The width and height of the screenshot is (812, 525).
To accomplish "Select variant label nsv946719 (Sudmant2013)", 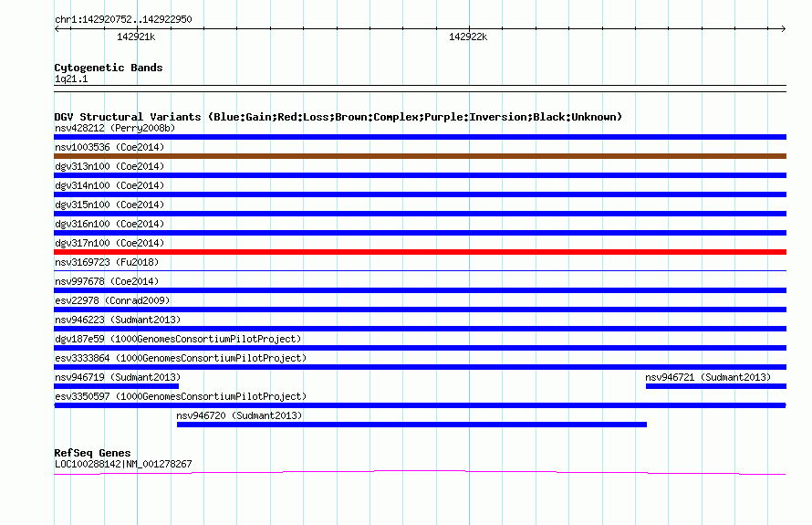I will (x=118, y=377).
